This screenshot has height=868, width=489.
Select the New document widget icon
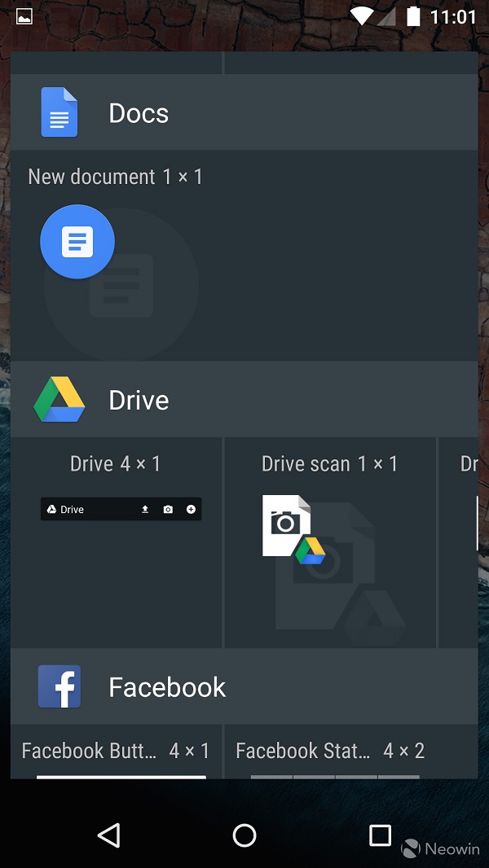77,242
